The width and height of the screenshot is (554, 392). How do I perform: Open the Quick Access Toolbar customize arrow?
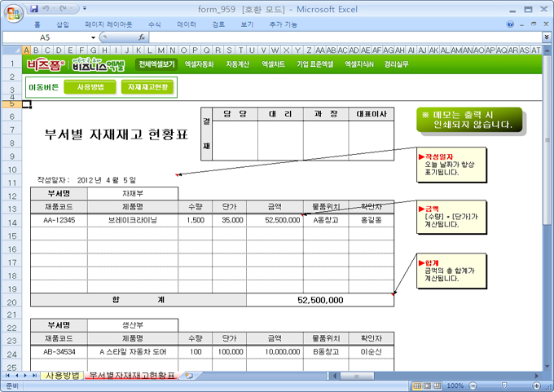pyautogui.click(x=85, y=8)
